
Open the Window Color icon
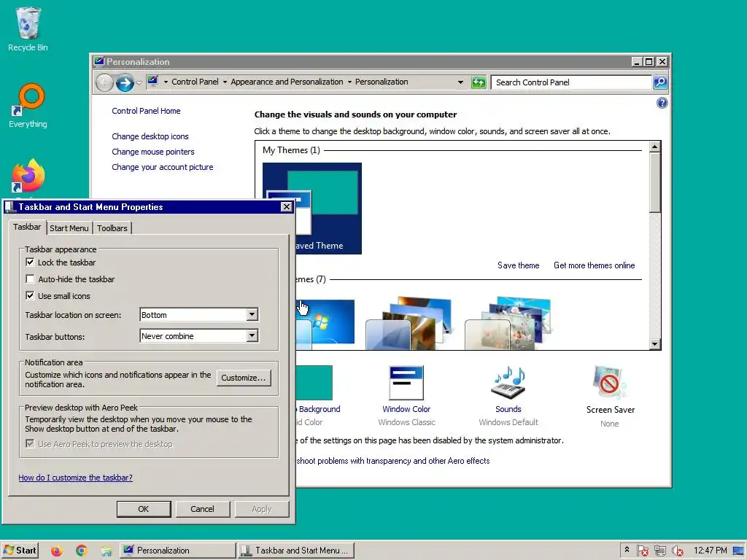[x=406, y=382]
